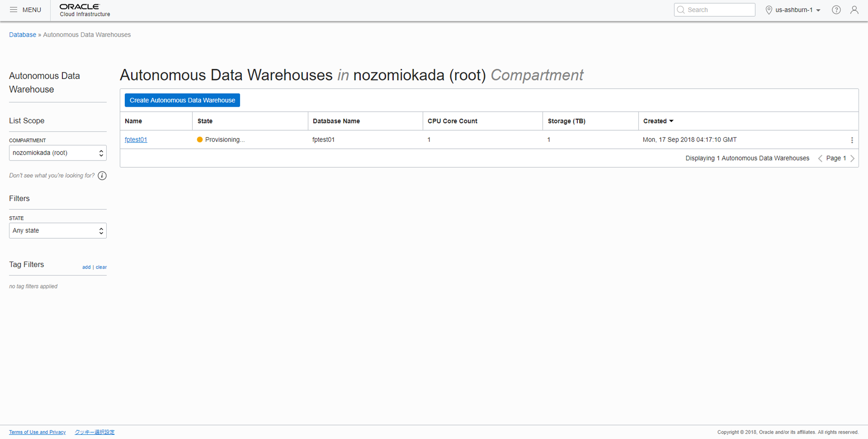Open the Any state filter dropdown
868x439 pixels.
pyautogui.click(x=58, y=231)
